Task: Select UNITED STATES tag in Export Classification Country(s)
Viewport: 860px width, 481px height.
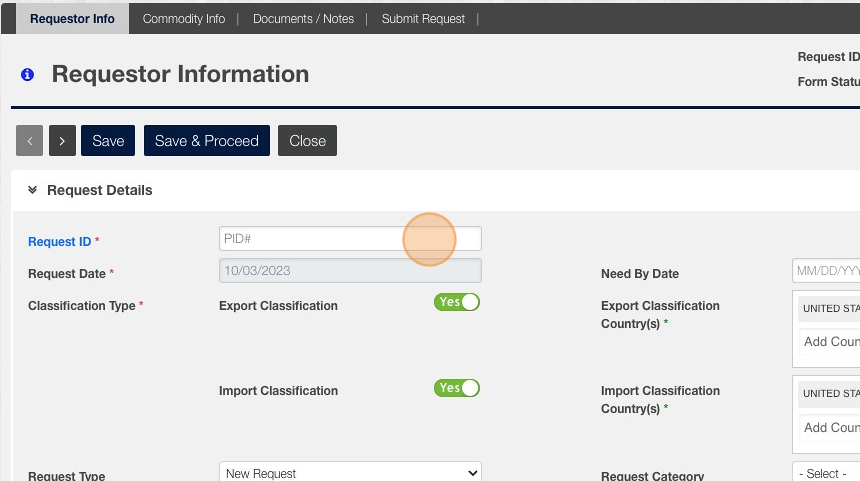Action: 829,308
